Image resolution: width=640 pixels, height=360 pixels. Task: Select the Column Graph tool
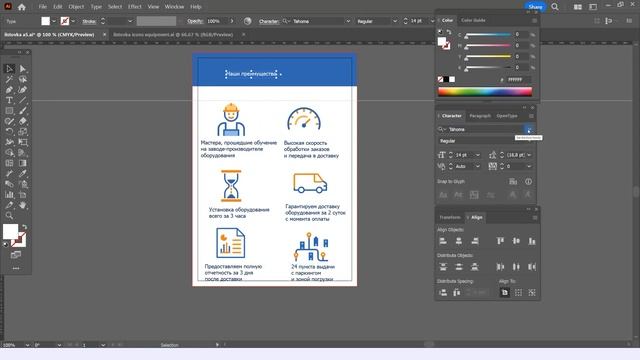click(9, 195)
